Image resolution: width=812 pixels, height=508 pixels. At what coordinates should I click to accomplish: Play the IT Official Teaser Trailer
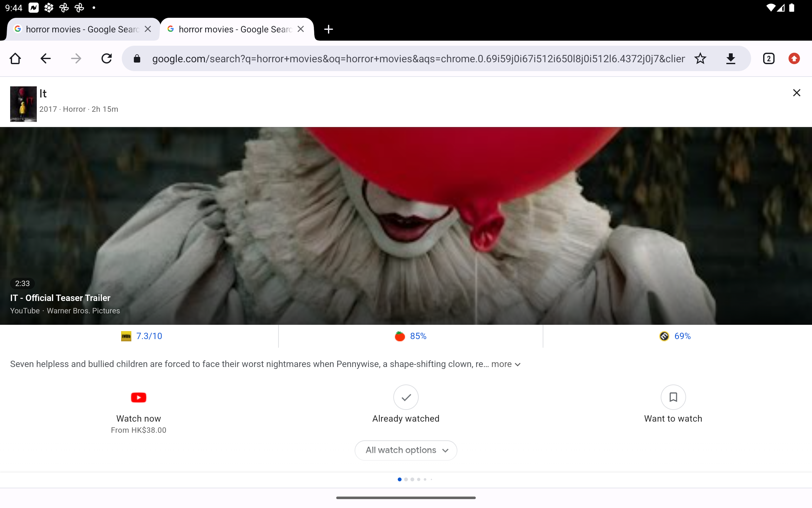click(406, 226)
